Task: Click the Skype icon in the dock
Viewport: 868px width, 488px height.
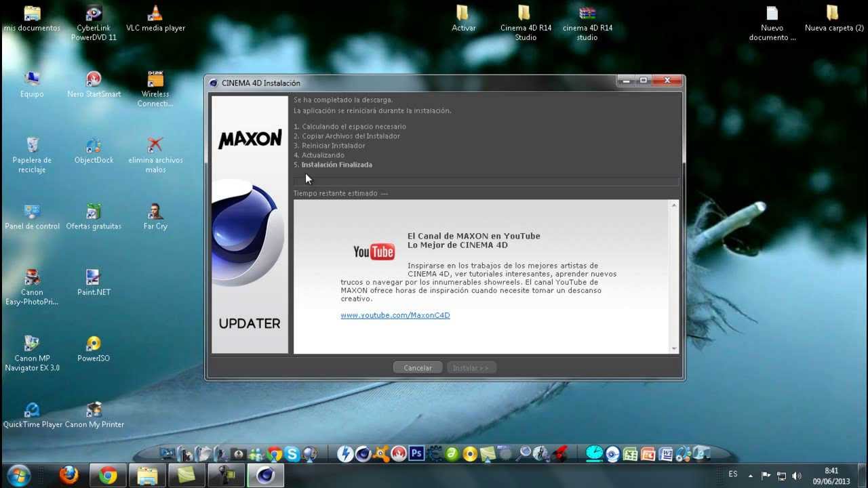Action: tap(292, 453)
